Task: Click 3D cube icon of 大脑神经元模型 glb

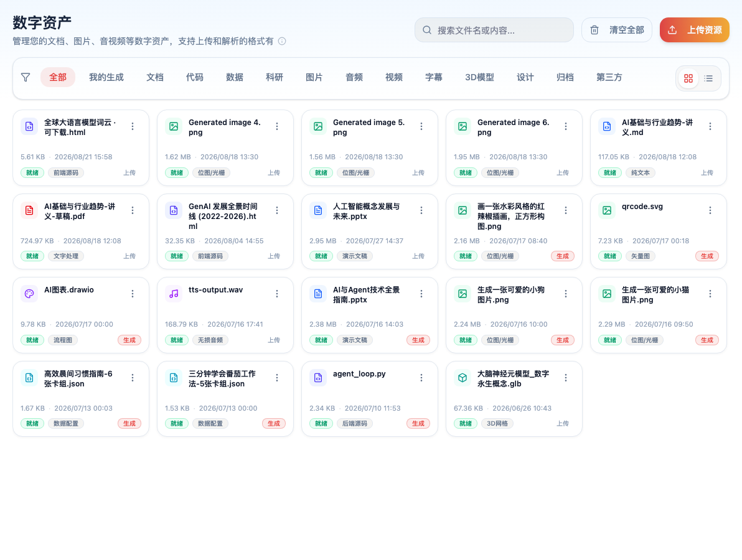Action: coord(463,378)
